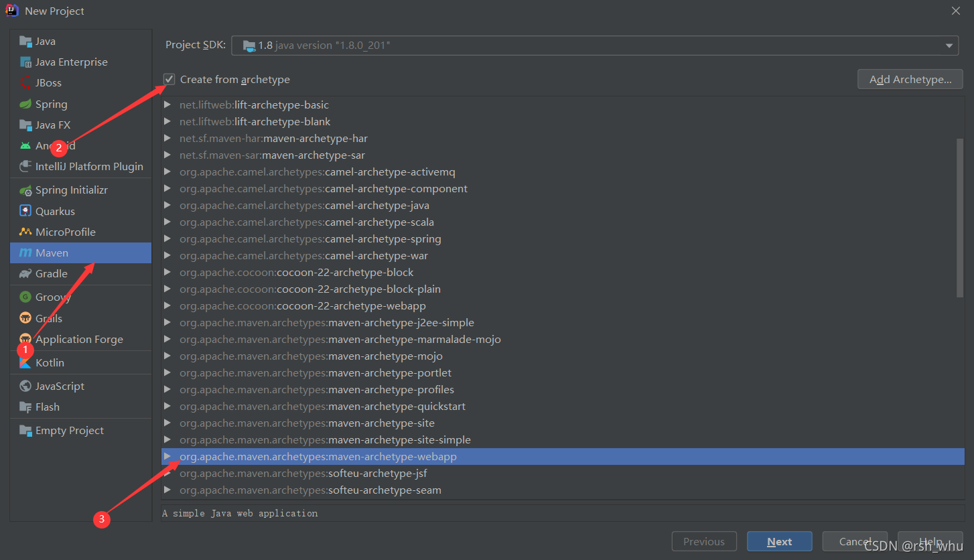
Task: Select cocoon-22-archetype-webapp archetype
Action: point(563,305)
